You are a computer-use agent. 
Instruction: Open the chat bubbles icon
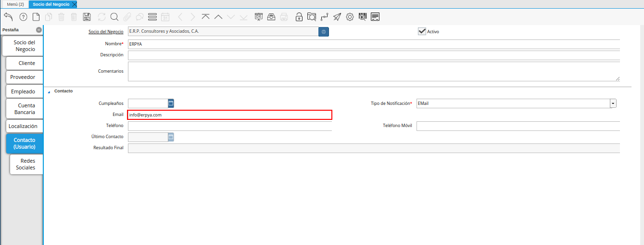(139, 17)
